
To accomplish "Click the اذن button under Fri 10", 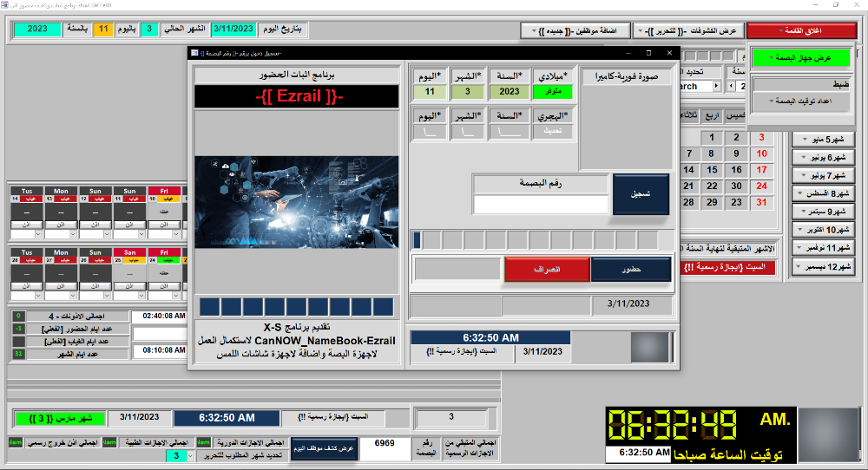I will [164, 225].
